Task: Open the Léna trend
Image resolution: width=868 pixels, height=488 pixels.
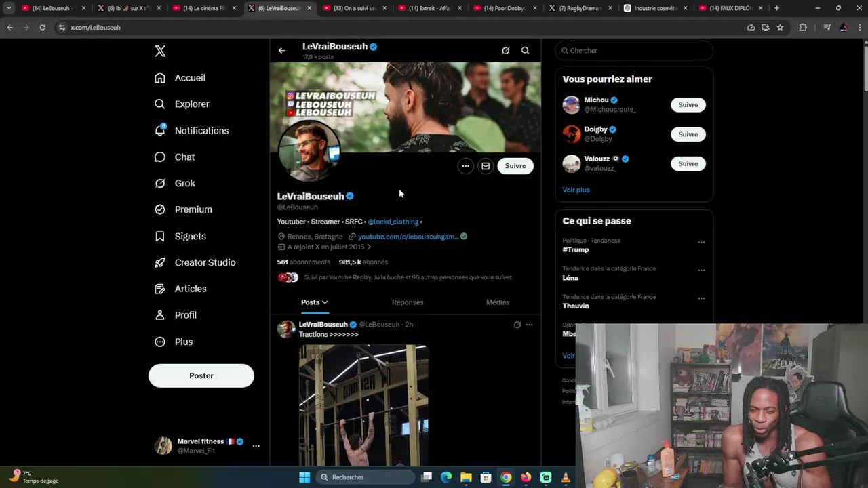Action: 570,278
